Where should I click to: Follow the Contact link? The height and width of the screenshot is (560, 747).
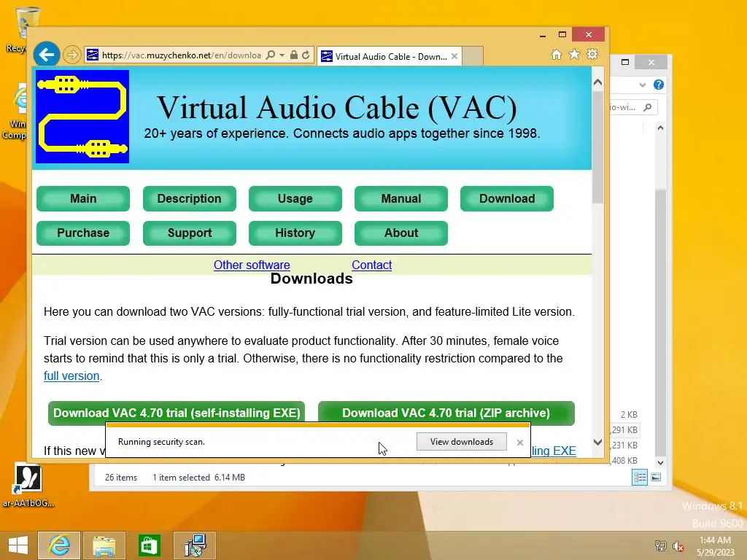click(371, 265)
